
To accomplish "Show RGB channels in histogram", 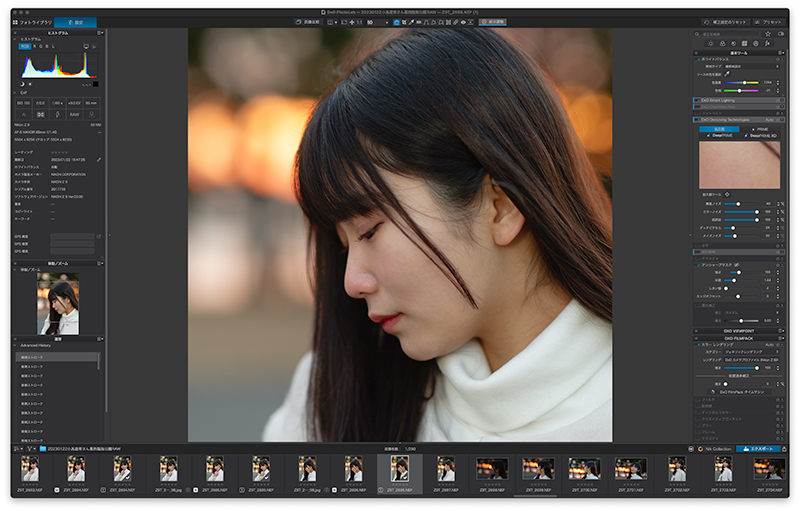I will point(24,46).
